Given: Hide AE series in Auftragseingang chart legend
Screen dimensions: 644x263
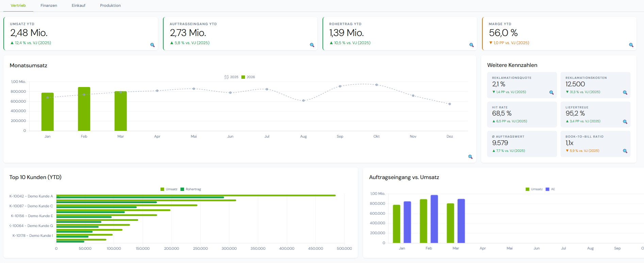Looking at the screenshot, I should [x=550, y=189].
